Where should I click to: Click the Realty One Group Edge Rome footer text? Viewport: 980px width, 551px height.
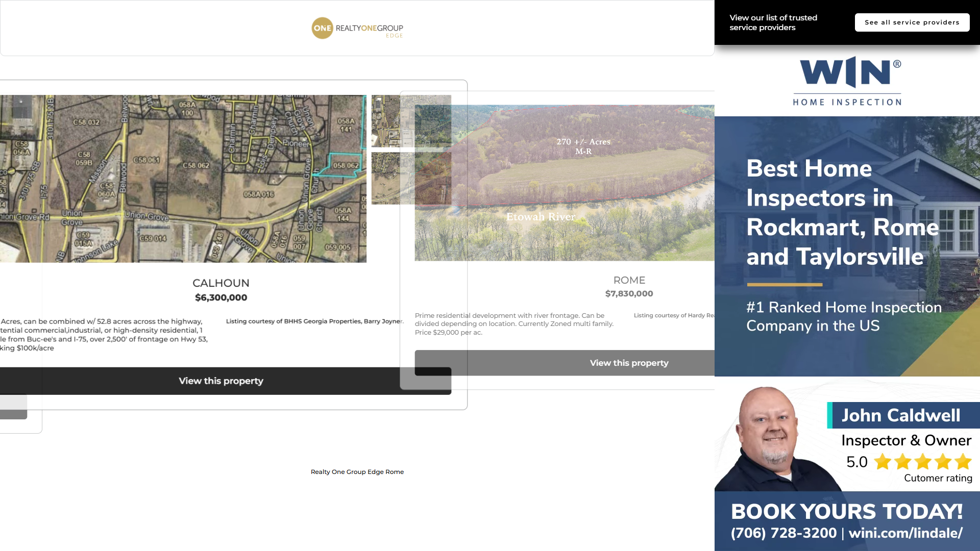[357, 472]
